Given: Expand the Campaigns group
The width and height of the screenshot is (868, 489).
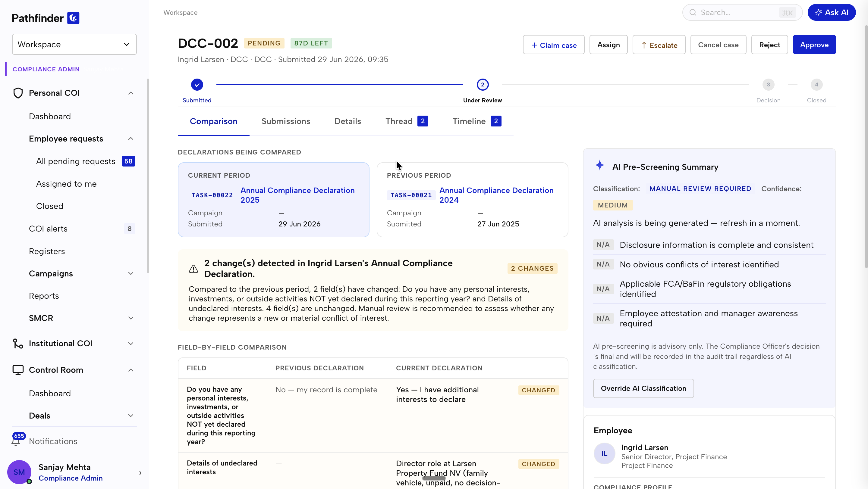Looking at the screenshot, I should [131, 274].
